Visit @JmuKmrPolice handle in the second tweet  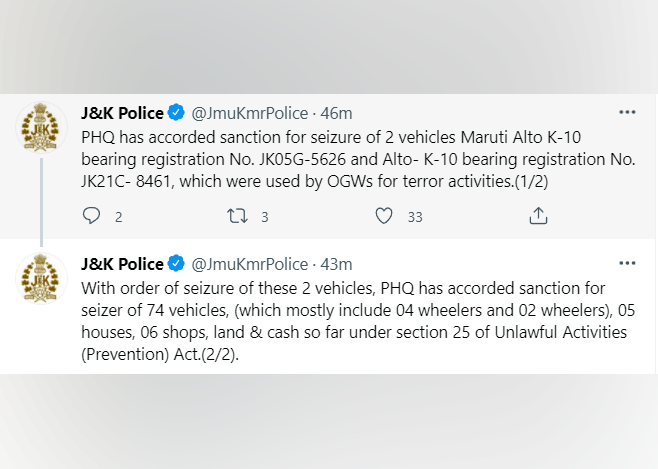(248, 265)
